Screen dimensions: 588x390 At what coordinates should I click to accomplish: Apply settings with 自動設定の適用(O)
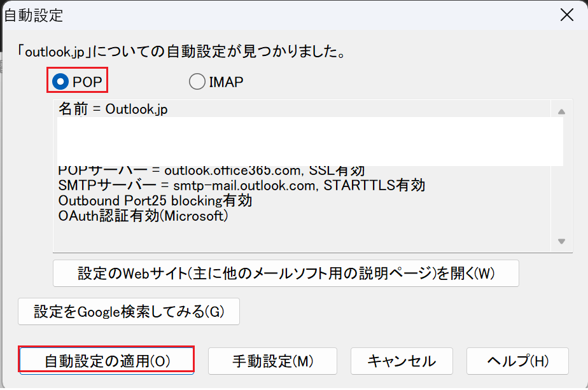coord(107,361)
